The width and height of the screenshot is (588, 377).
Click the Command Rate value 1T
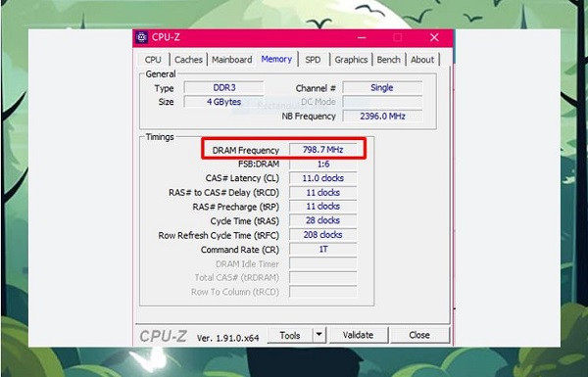tap(322, 249)
